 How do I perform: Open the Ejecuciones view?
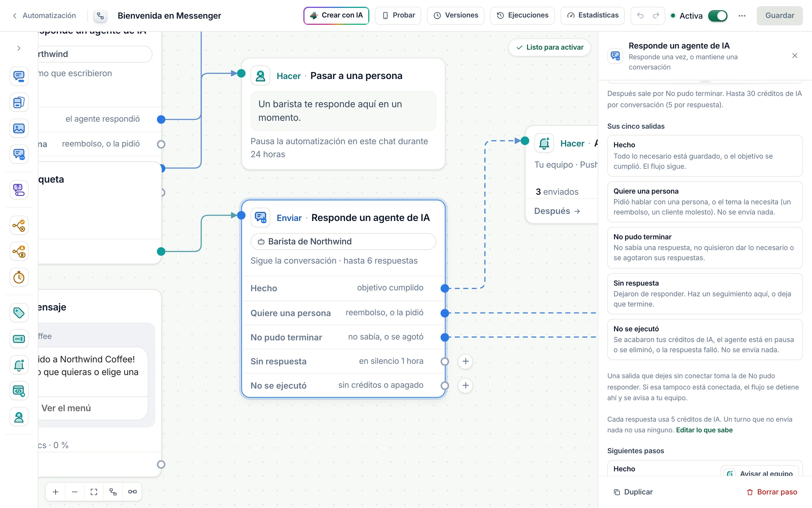pyautogui.click(x=522, y=16)
